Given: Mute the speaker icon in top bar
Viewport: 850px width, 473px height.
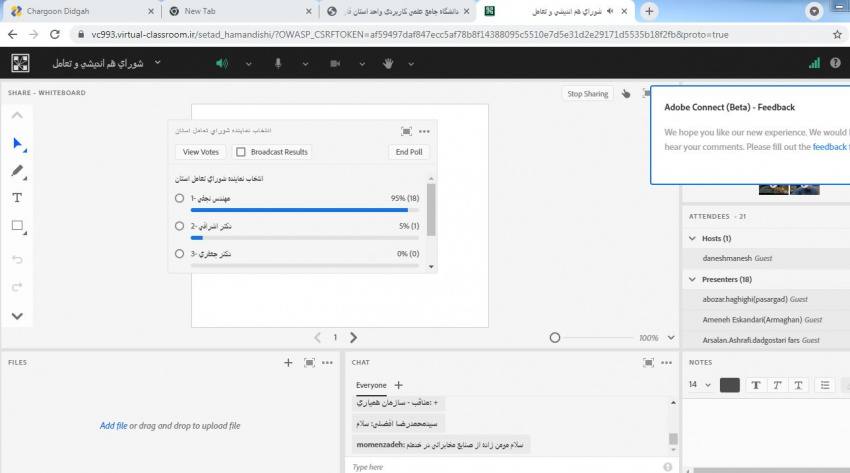Looking at the screenshot, I should coord(221,63).
